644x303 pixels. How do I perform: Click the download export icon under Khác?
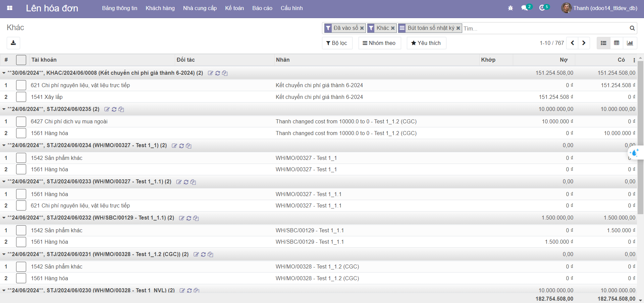coord(13,43)
